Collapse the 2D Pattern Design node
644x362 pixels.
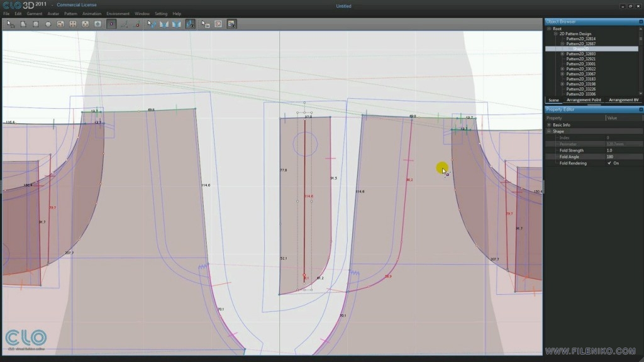coord(556,34)
